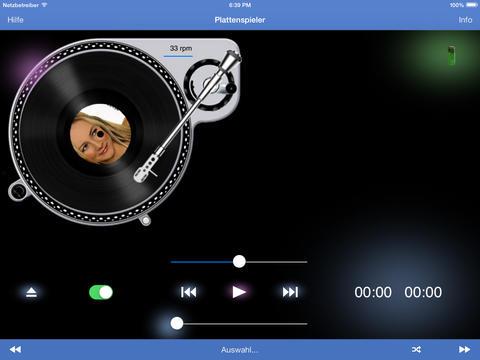Click the lower track position slider knob
Image resolution: width=480 pixels, height=360 pixels.
[177, 323]
